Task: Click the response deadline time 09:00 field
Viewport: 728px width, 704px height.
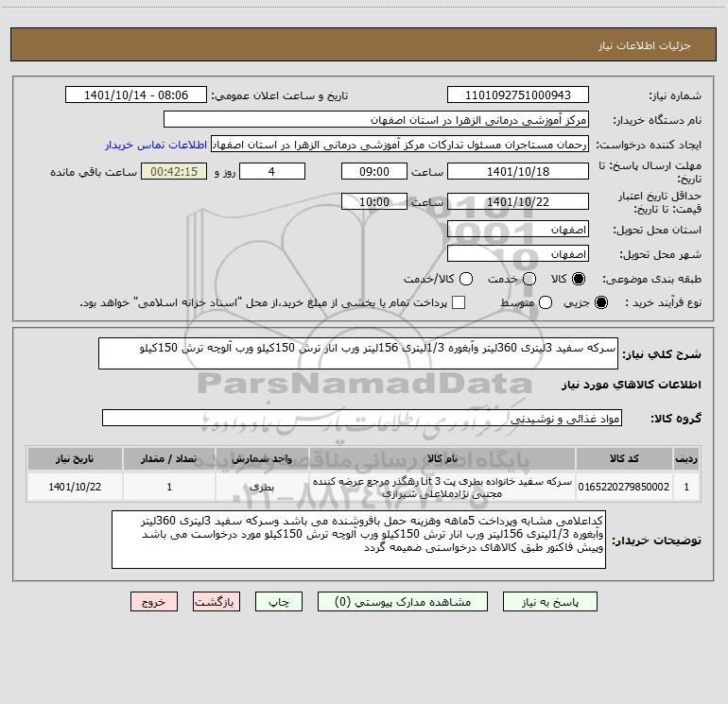Action: [x=374, y=171]
